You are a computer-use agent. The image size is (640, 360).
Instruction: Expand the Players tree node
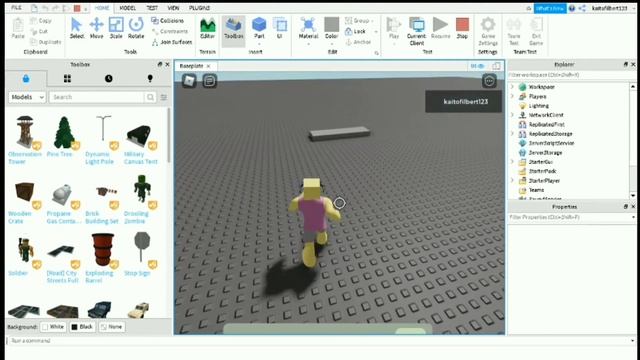pos(513,96)
